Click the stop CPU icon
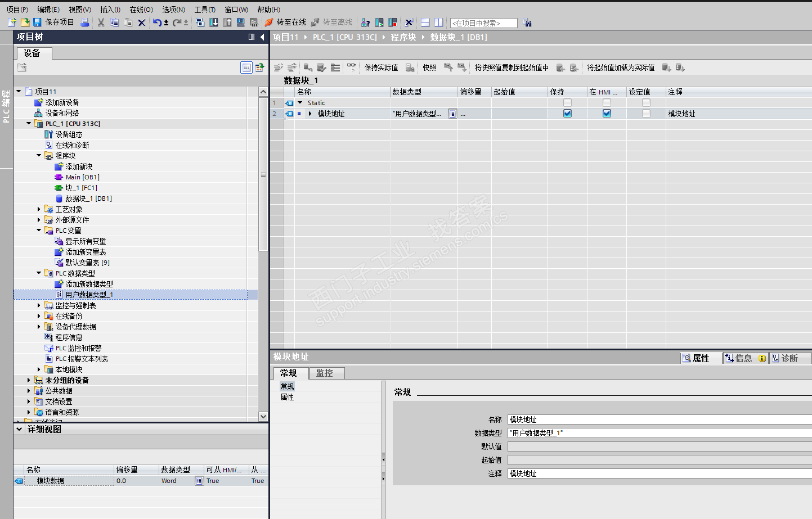The height and width of the screenshot is (519, 812). 393,22
